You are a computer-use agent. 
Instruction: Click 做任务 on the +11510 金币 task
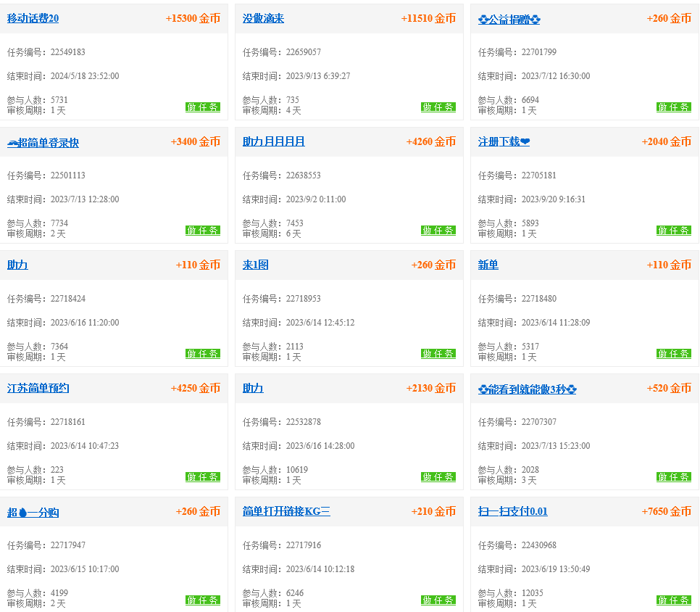click(x=438, y=107)
